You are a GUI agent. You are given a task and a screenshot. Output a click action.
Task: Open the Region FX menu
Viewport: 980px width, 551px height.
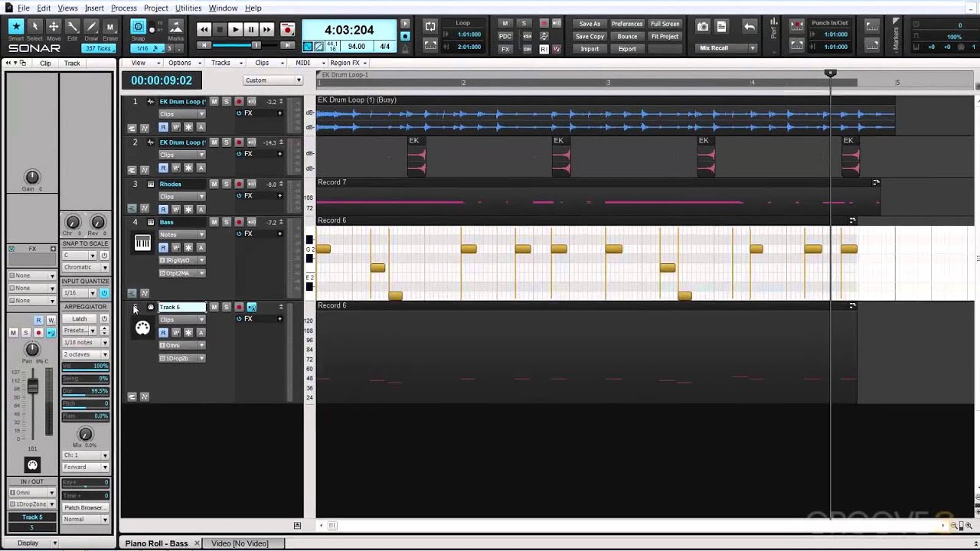pos(348,63)
